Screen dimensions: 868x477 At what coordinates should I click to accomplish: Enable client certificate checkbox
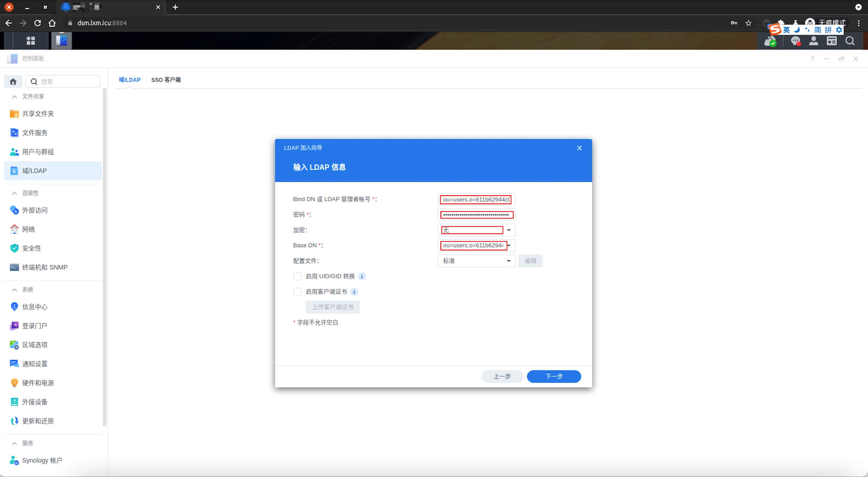tap(298, 292)
